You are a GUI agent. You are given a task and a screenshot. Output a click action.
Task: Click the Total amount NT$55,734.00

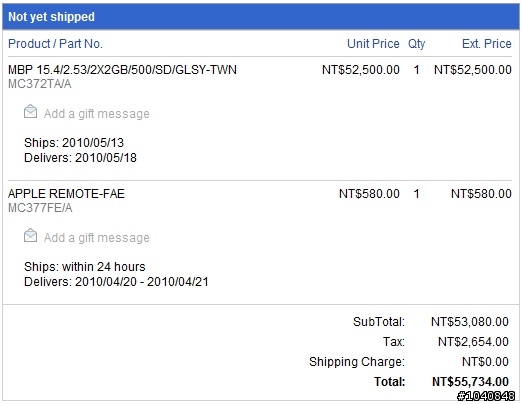470,382
